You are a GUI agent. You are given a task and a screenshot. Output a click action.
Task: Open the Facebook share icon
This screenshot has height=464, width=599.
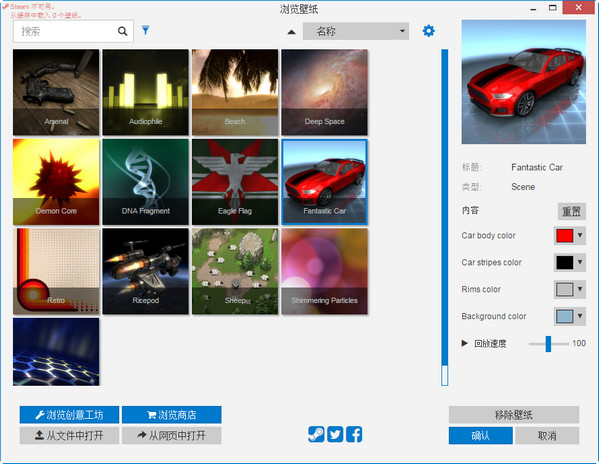click(354, 434)
